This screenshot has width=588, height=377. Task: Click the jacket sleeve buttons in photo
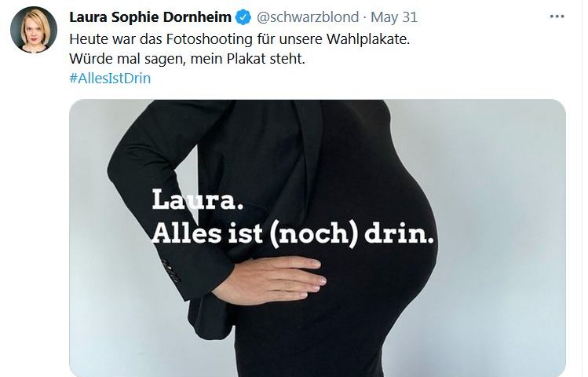point(171,270)
